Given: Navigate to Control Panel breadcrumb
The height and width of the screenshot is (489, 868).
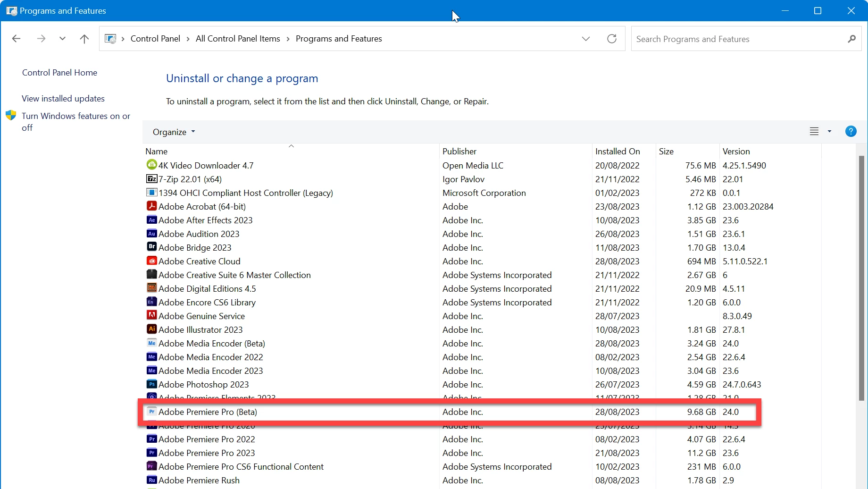Looking at the screenshot, I should coord(155,39).
